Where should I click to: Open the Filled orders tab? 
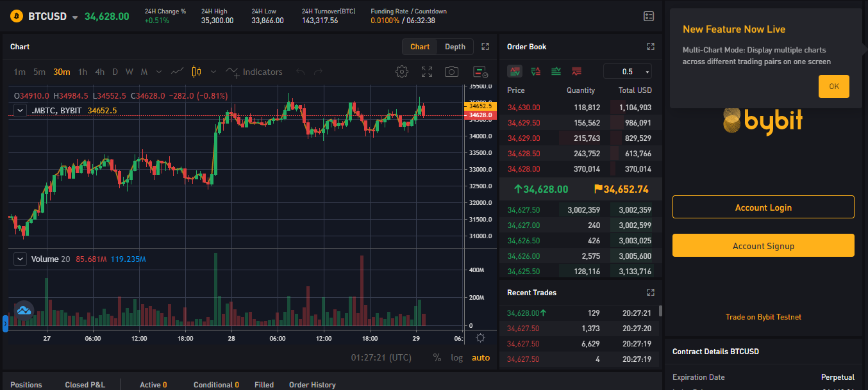(x=264, y=385)
